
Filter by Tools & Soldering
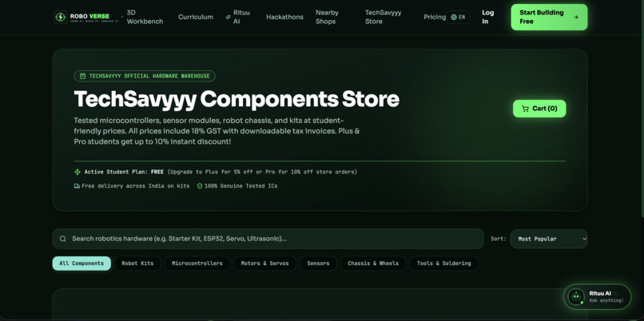444,264
